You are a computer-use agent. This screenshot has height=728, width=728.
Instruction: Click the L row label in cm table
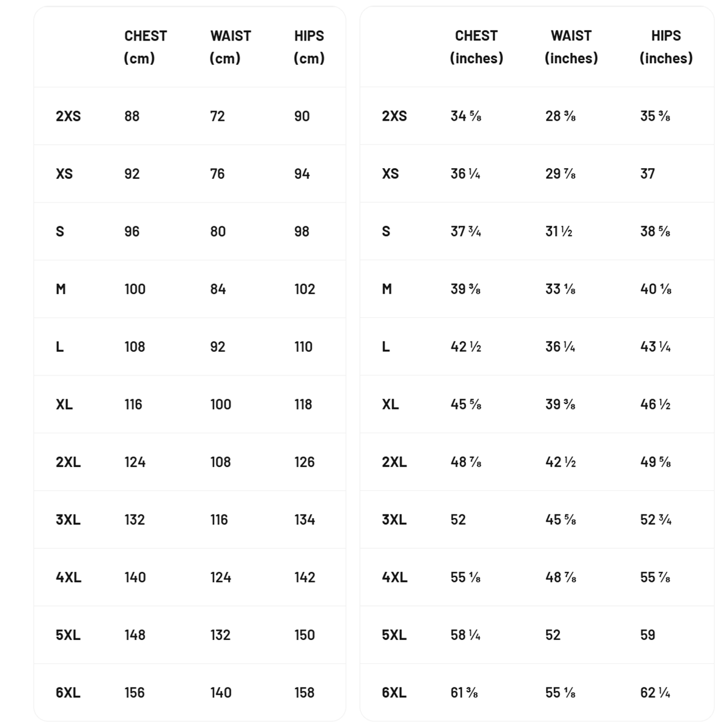click(59, 346)
